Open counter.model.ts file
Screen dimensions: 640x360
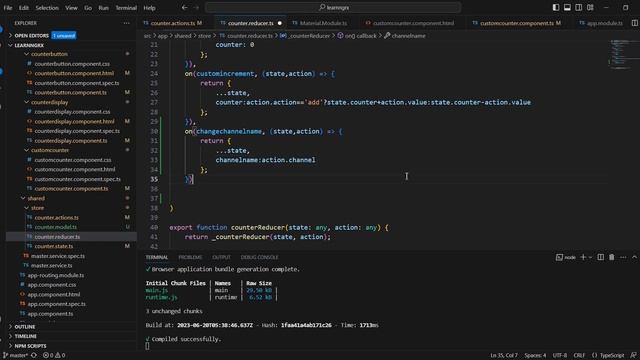click(56, 227)
